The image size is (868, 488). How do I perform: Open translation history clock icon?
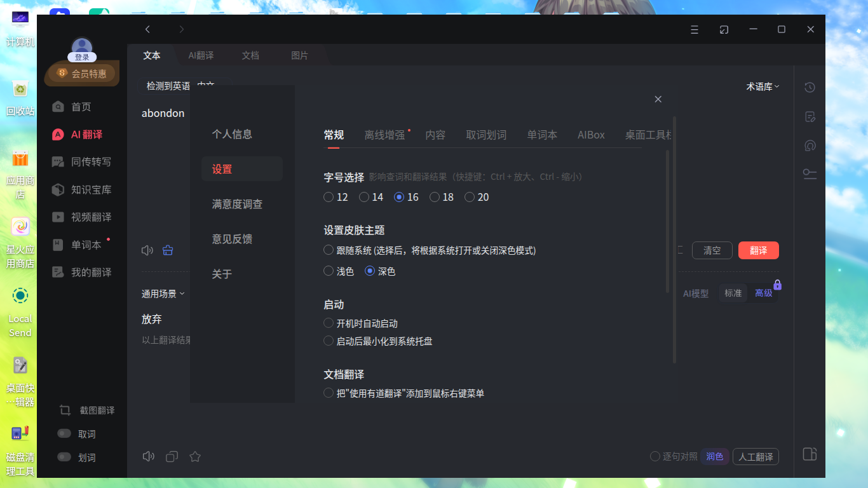[x=810, y=88]
